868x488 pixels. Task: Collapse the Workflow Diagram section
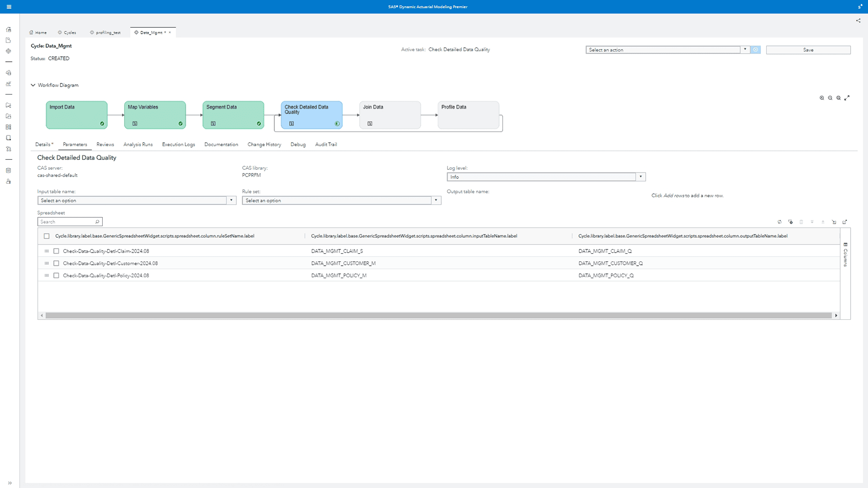pos(33,85)
